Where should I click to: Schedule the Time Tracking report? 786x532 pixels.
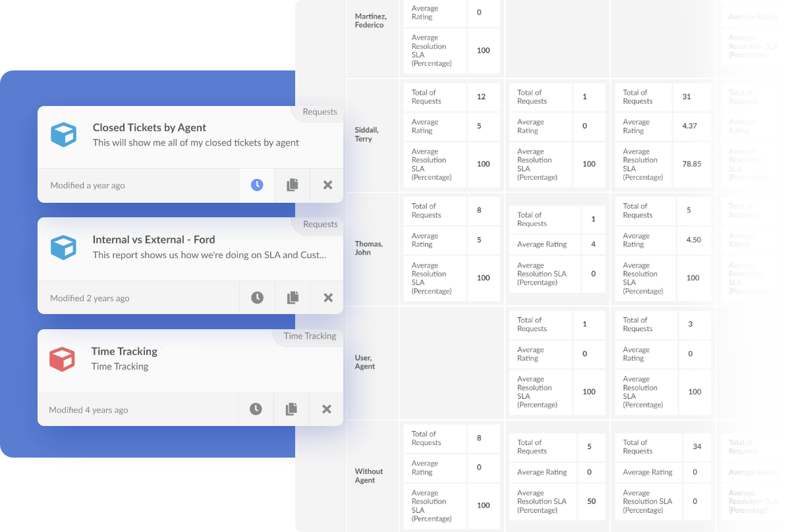(x=256, y=409)
